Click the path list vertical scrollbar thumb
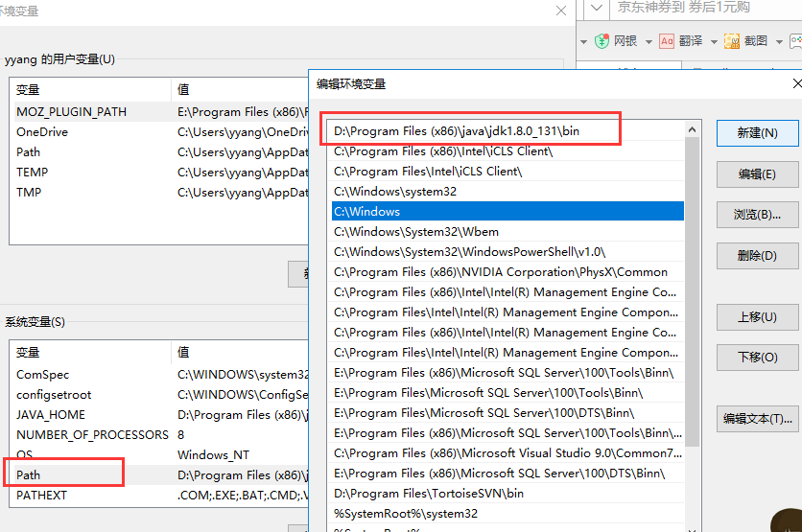This screenshot has height=532, width=802. (692, 291)
